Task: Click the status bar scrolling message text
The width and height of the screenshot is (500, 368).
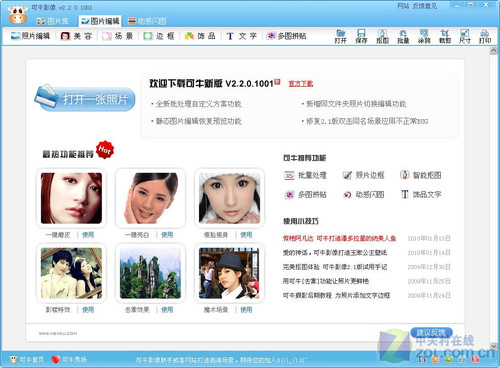Action: (222, 360)
